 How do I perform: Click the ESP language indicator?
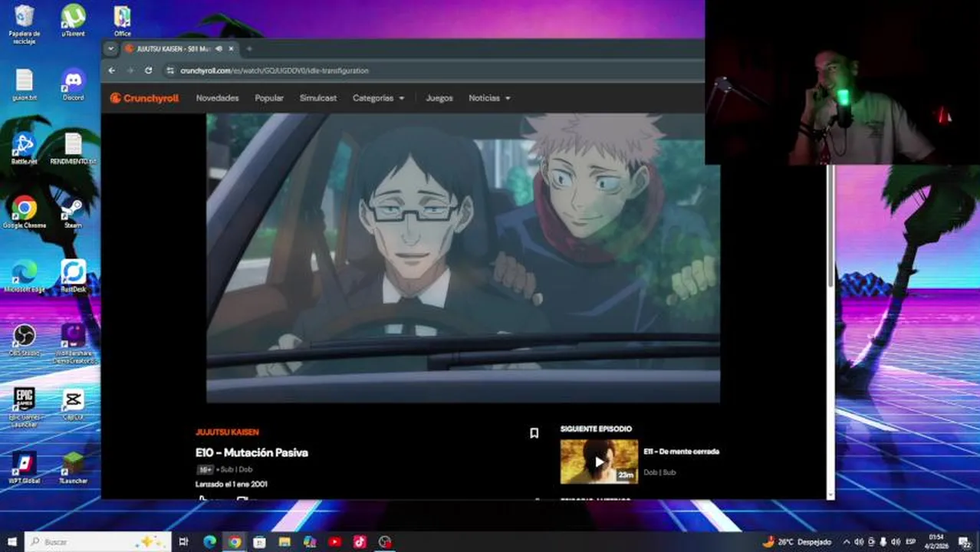911,542
